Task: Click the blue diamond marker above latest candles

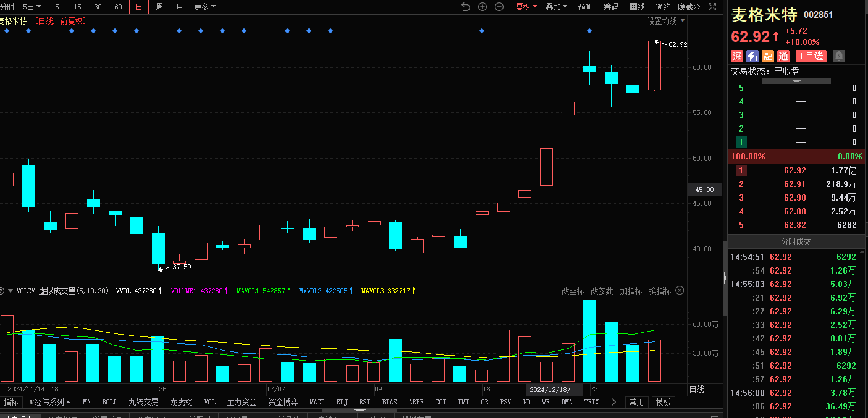Action: (589, 31)
